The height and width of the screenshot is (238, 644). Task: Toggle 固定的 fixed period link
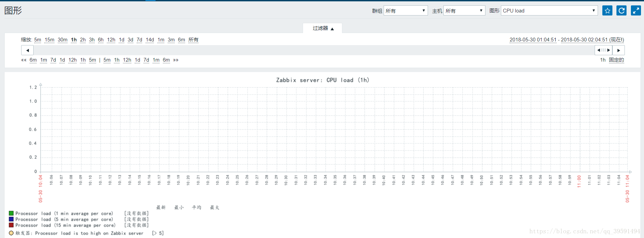point(616,60)
